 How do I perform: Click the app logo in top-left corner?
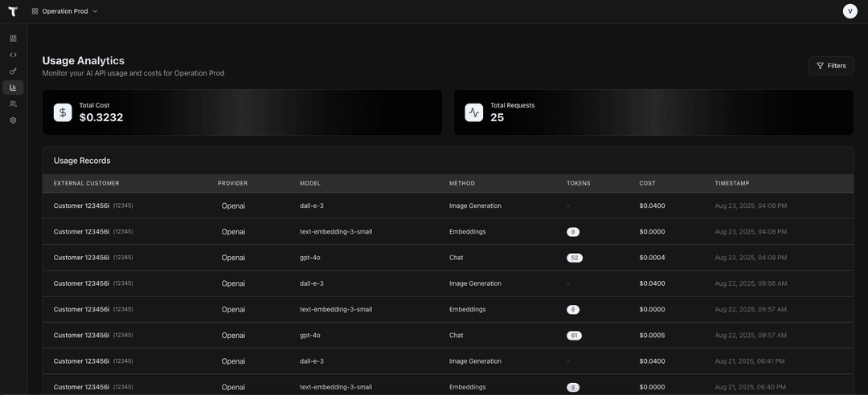[x=13, y=11]
